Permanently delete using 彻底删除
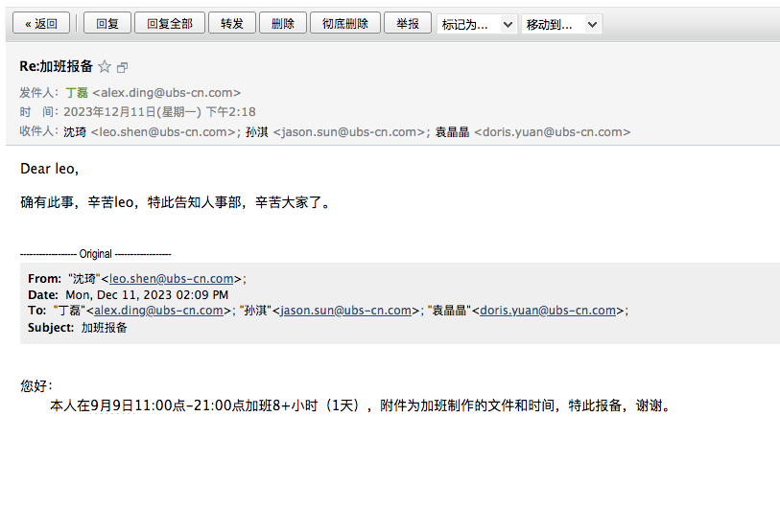The width and height of the screenshot is (780, 532). click(345, 24)
